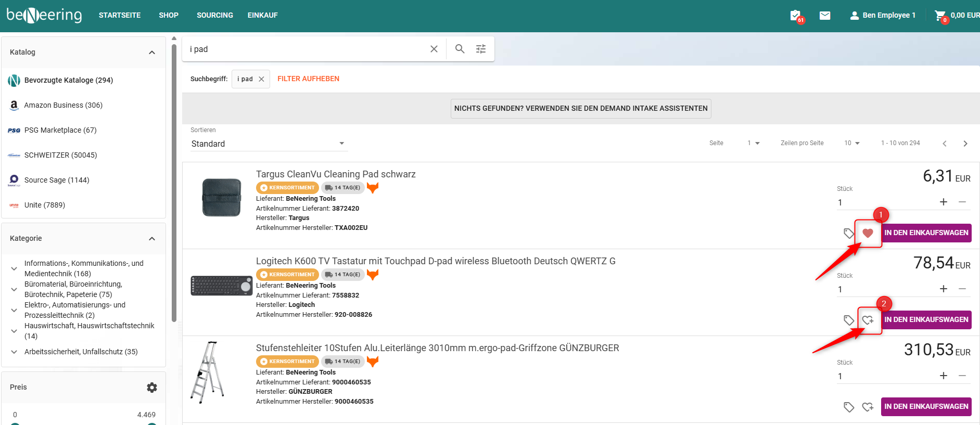The height and width of the screenshot is (425, 980).
Task: Click tag icon for Stufenstehleiter product
Action: click(849, 407)
